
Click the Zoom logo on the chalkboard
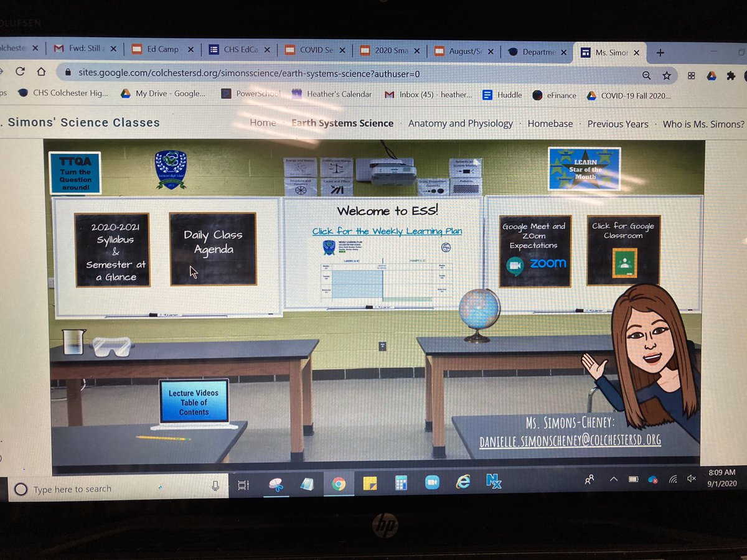click(x=548, y=263)
